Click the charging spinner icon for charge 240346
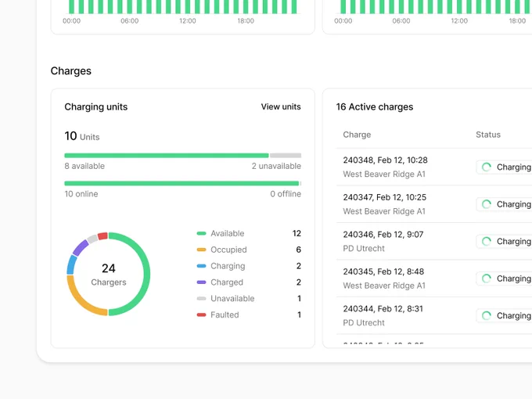Viewport: 532px width, 399px height. (x=486, y=242)
